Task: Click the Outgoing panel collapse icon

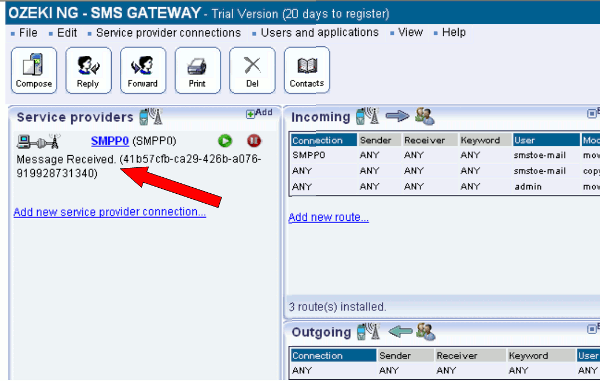Action: click(592, 329)
